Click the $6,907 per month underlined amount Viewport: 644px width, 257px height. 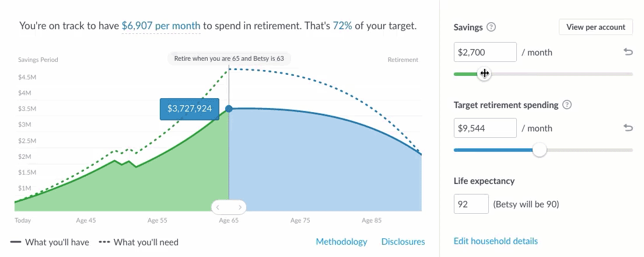pyautogui.click(x=161, y=26)
